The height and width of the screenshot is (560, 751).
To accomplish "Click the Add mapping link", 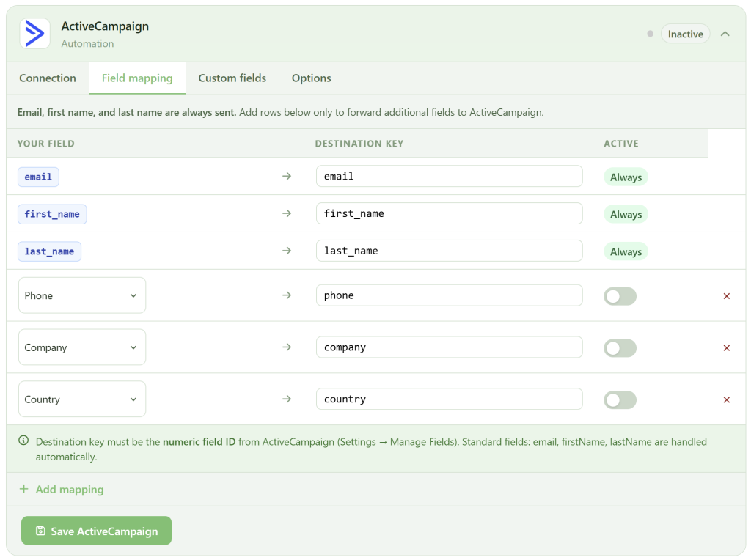I will 62,489.
